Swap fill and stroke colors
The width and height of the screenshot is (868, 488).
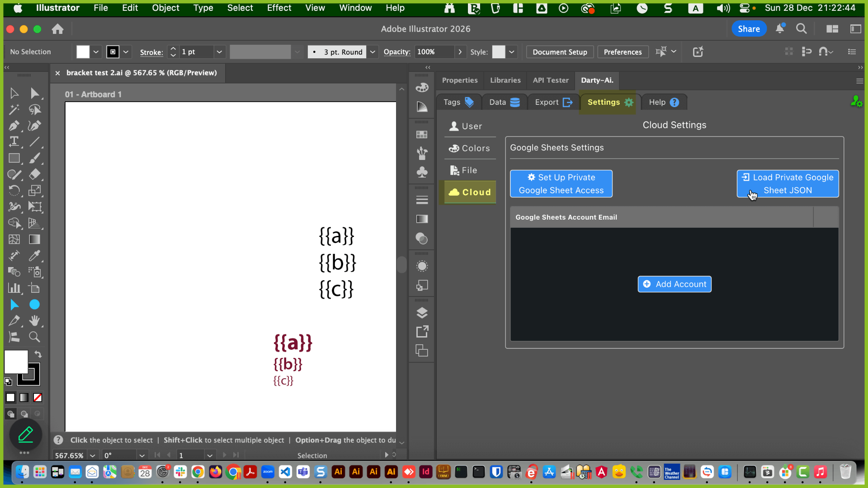point(38,355)
